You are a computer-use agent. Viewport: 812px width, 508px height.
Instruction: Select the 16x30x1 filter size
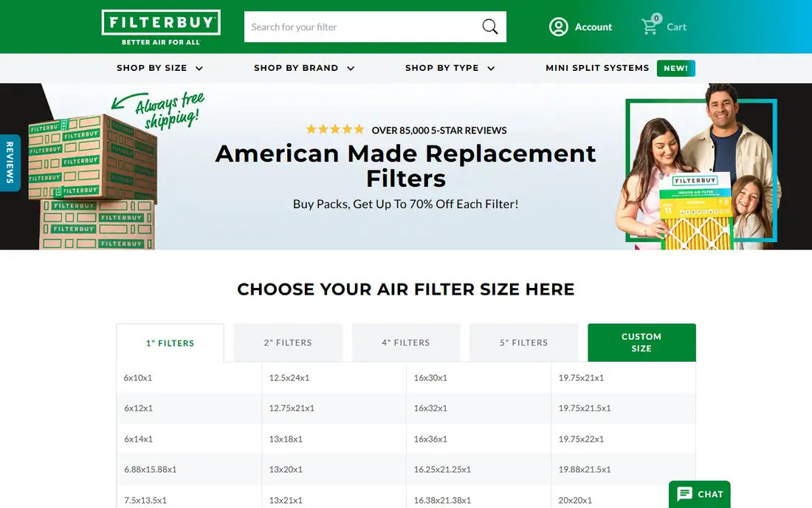pyautogui.click(x=430, y=377)
